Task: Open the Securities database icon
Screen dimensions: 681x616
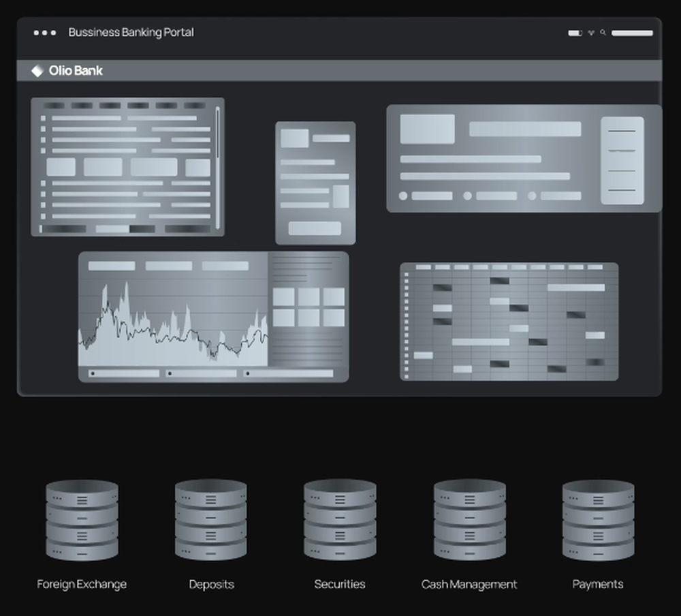Action: coord(340,521)
